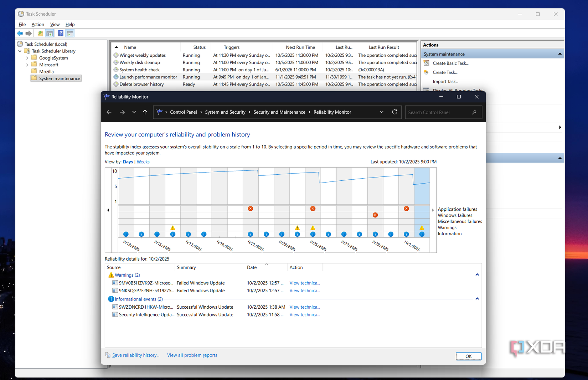The width and height of the screenshot is (588, 380).
Task: Switch chart view to Weeks
Action: click(x=143, y=162)
